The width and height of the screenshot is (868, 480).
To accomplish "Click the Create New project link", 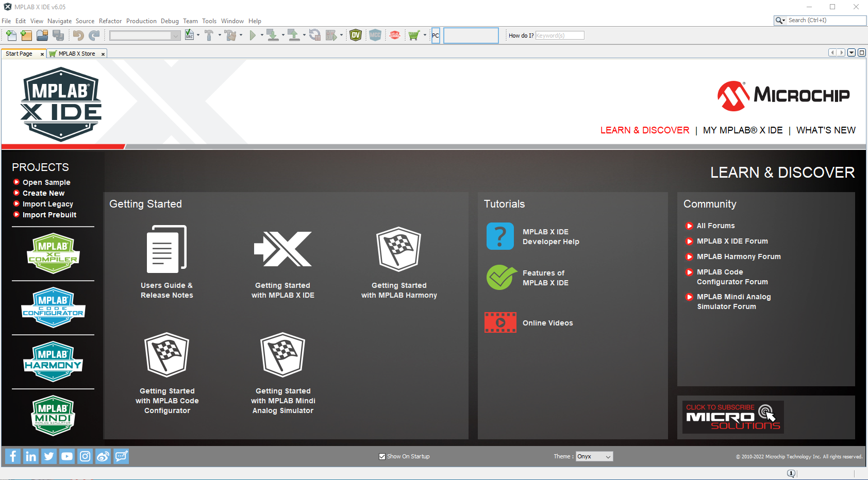I will pos(43,193).
